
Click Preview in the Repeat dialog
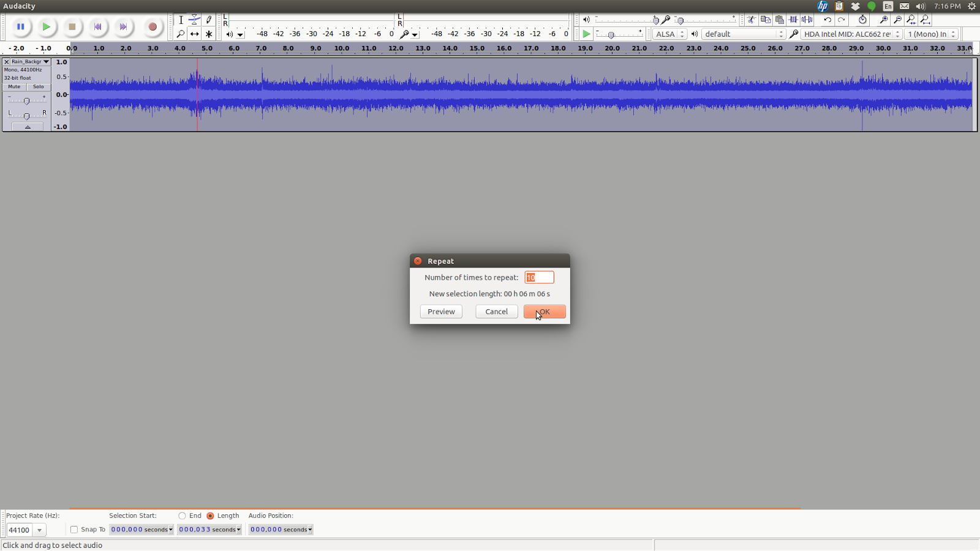click(x=441, y=312)
